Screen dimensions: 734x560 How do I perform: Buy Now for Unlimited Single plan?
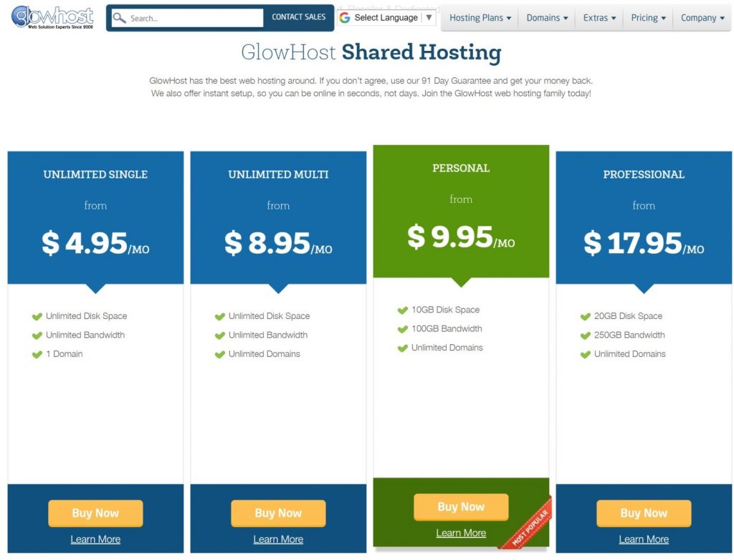(x=95, y=513)
